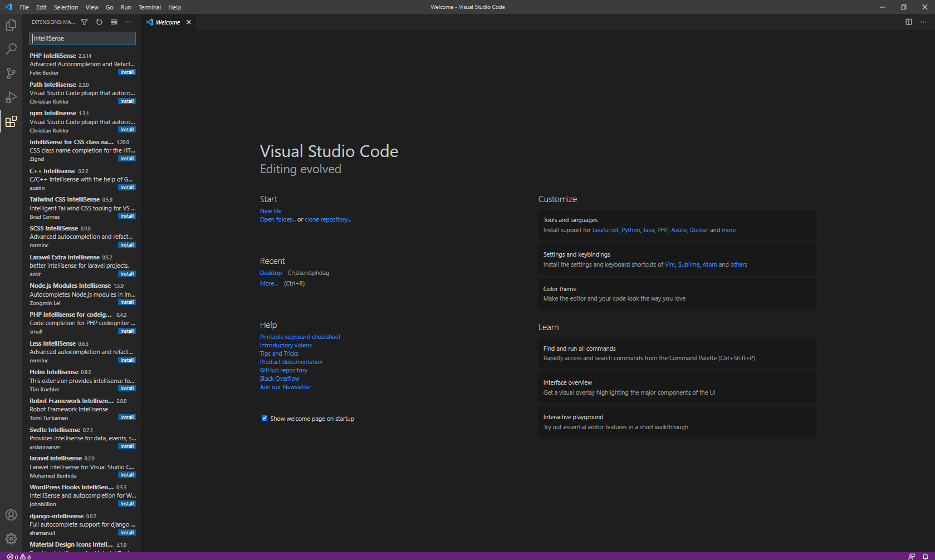This screenshot has height=560, width=935.
Task: Click the Sublime keybindings link
Action: tap(688, 264)
